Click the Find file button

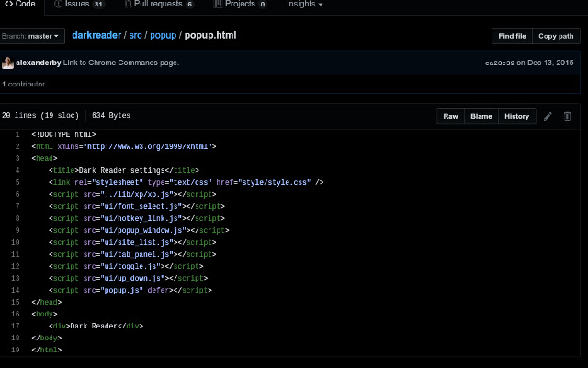[x=512, y=36]
